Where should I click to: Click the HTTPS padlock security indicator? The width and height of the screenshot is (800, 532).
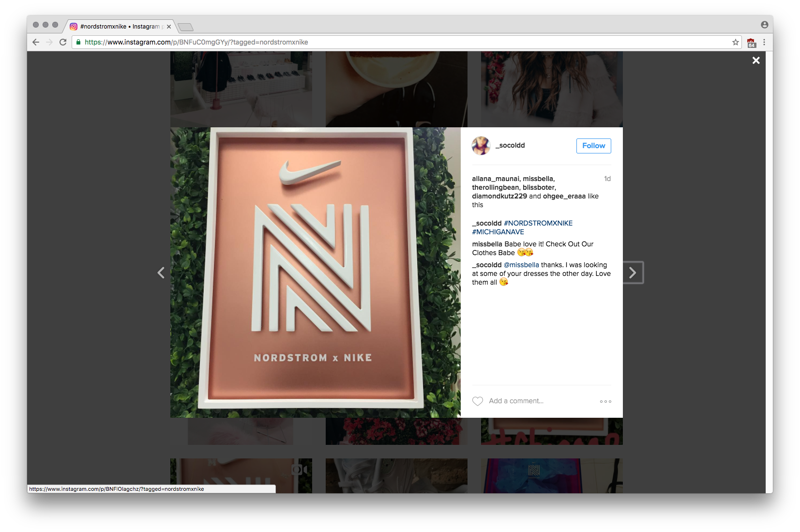pyautogui.click(x=77, y=42)
